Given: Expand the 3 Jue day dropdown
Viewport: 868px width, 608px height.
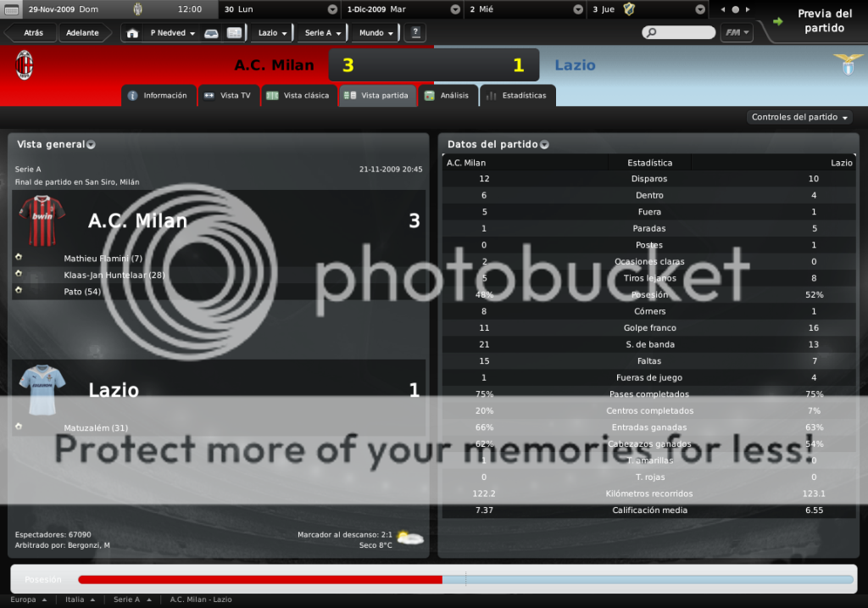Looking at the screenshot, I should click(x=700, y=9).
